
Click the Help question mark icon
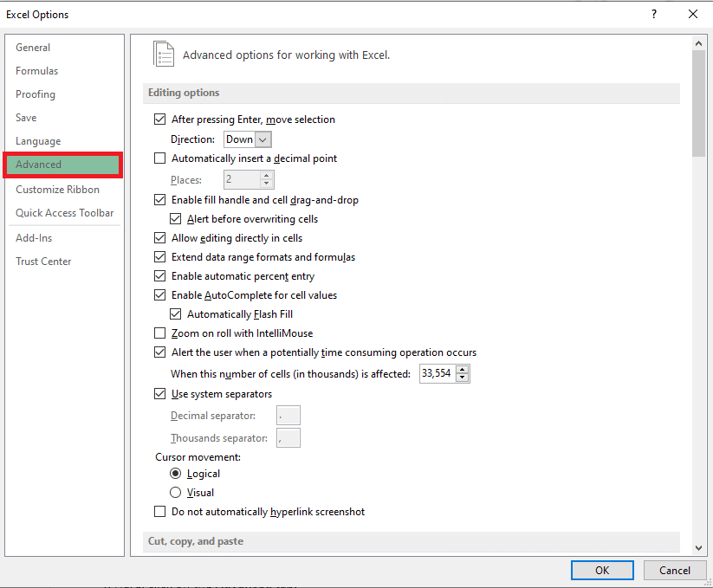tap(654, 14)
